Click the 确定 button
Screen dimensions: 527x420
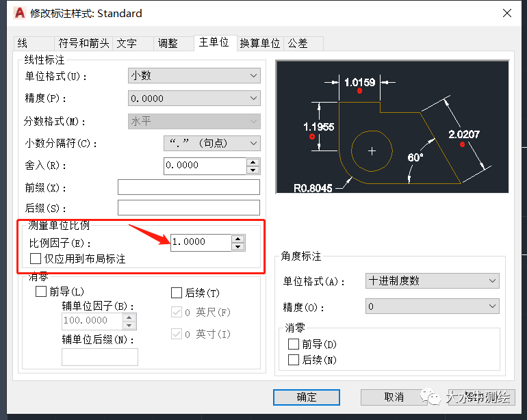(x=306, y=397)
